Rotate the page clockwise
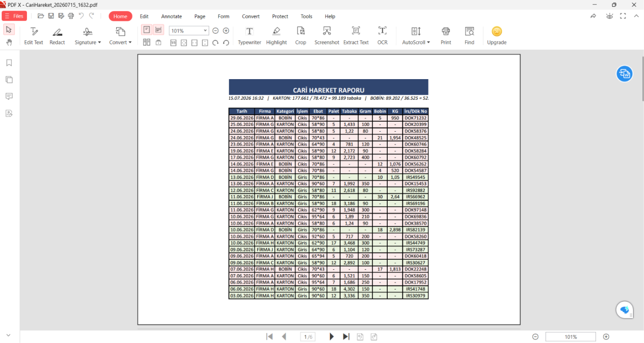 pyautogui.click(x=215, y=43)
